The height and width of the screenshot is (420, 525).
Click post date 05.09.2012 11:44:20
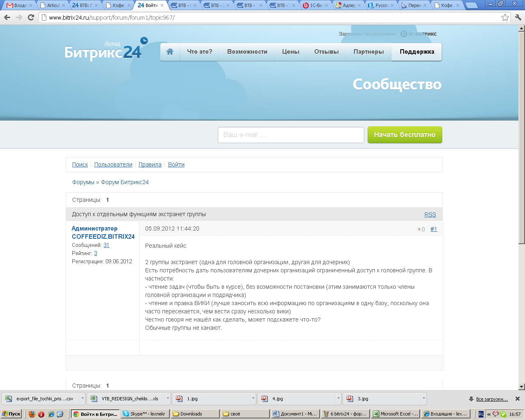[172, 229]
